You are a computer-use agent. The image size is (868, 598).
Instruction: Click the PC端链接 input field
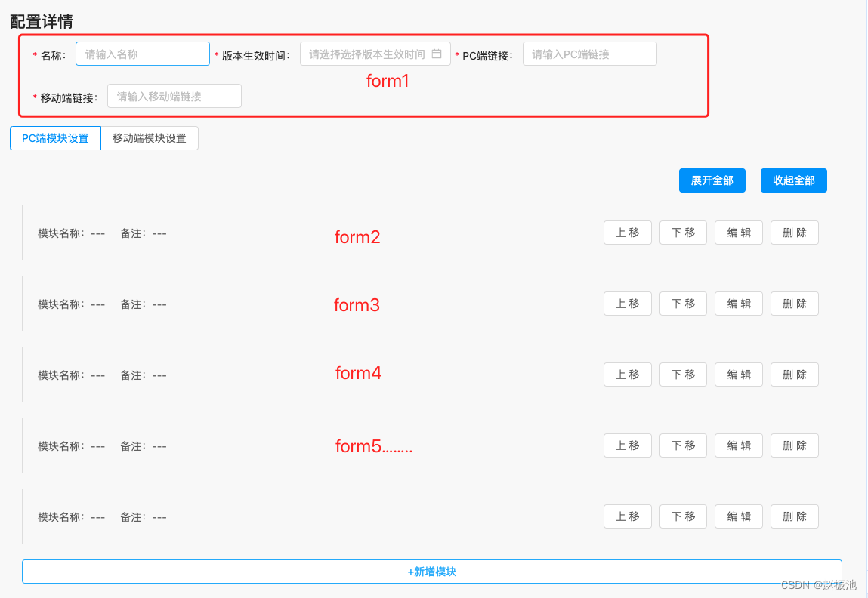589,54
